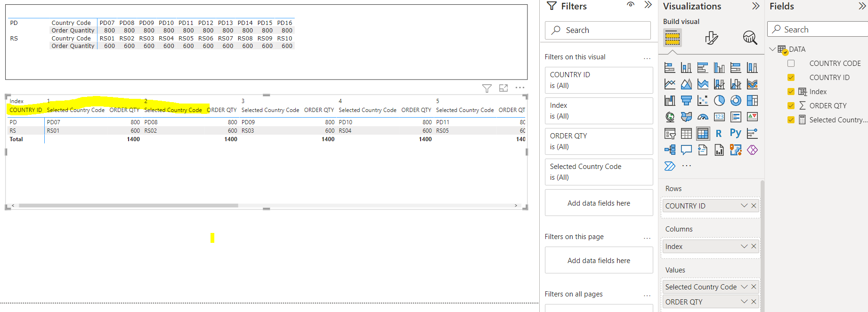This screenshot has height=312, width=868.
Task: Select the slicer visual
Action: (670, 134)
